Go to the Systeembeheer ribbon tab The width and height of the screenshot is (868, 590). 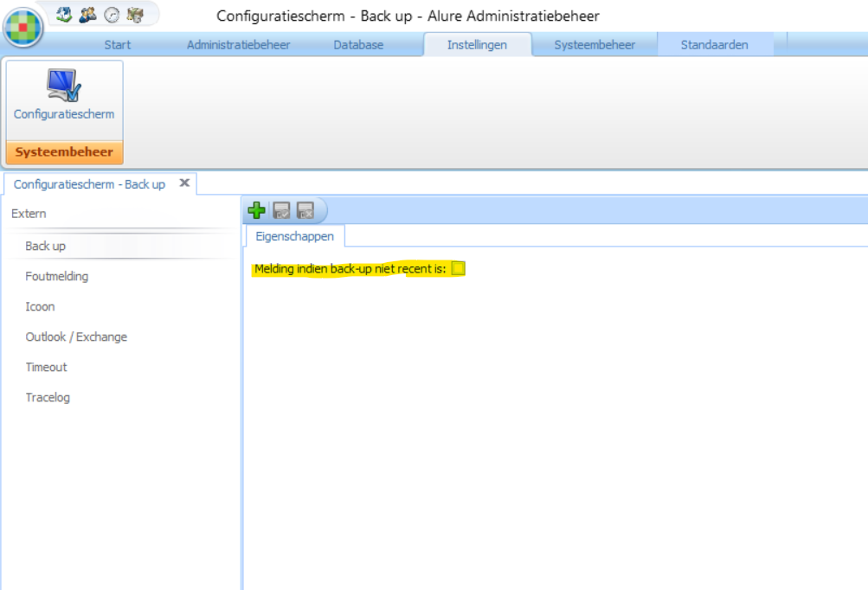coord(595,45)
